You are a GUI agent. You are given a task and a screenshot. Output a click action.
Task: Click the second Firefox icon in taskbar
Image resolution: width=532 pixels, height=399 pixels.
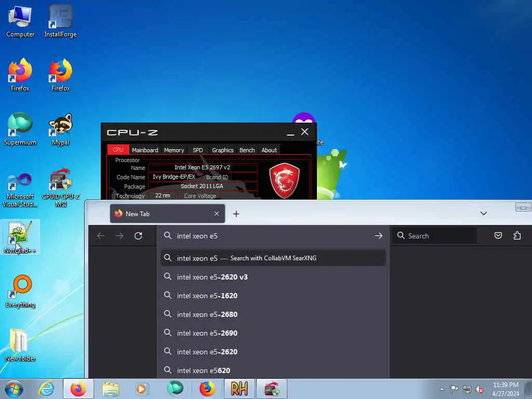(207, 389)
